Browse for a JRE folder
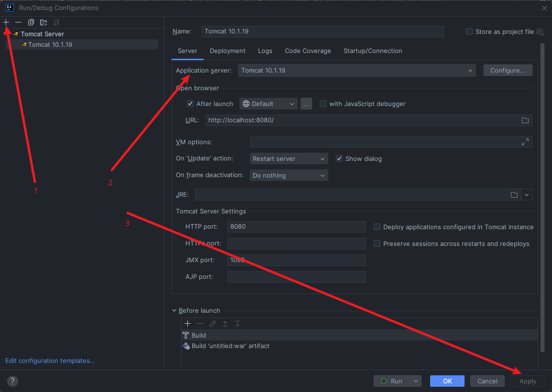 pos(514,195)
